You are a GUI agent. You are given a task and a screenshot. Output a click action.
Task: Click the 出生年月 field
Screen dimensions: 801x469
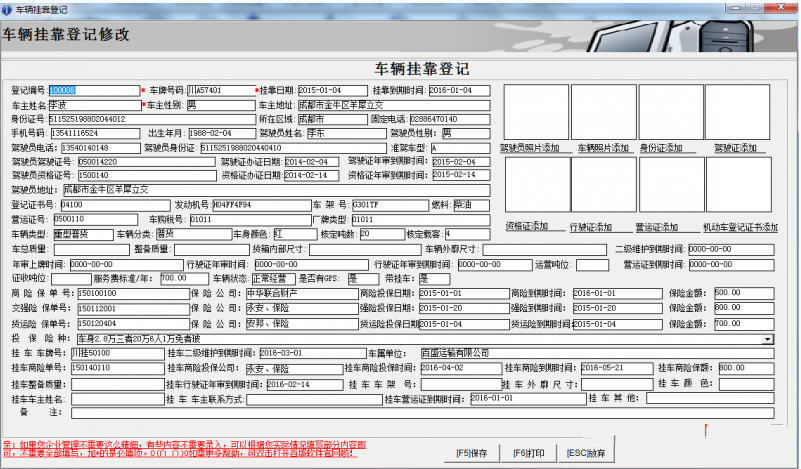click(x=222, y=133)
